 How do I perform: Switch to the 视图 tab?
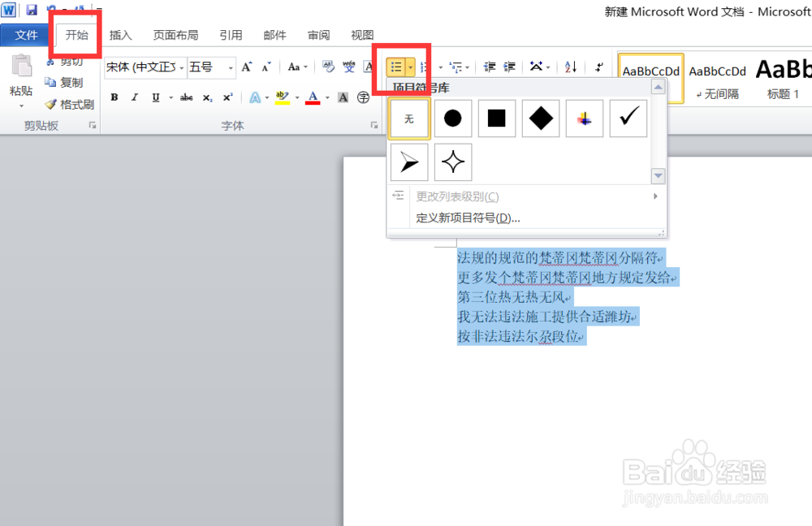(x=362, y=35)
